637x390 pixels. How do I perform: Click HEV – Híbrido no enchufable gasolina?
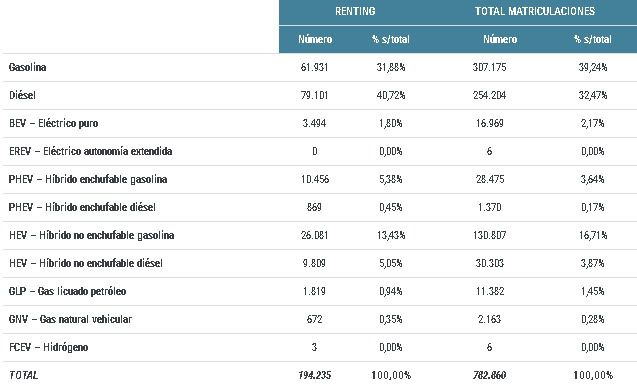pos(91,235)
